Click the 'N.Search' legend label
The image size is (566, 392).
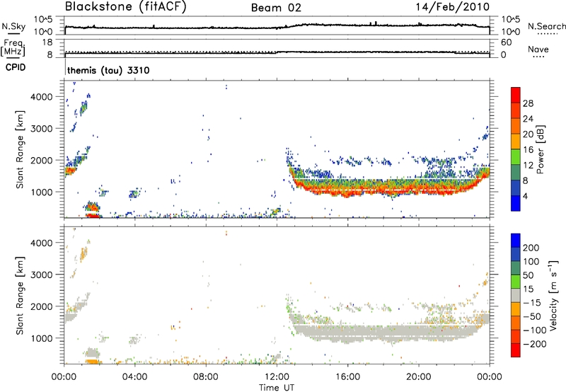coord(546,26)
